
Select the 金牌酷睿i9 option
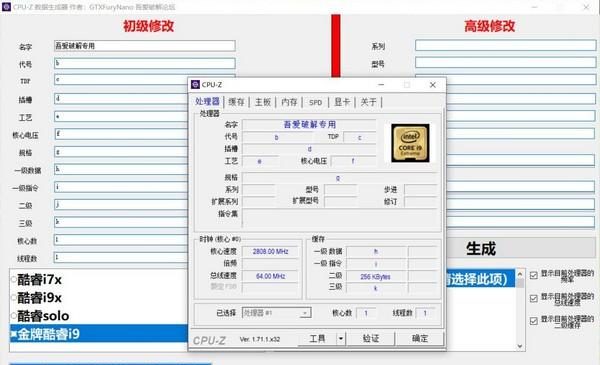click(x=99, y=334)
